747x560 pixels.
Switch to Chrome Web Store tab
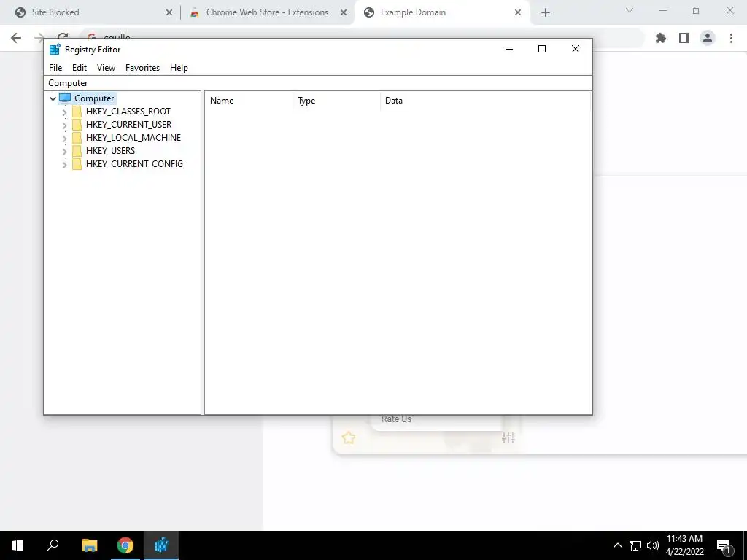267,12
